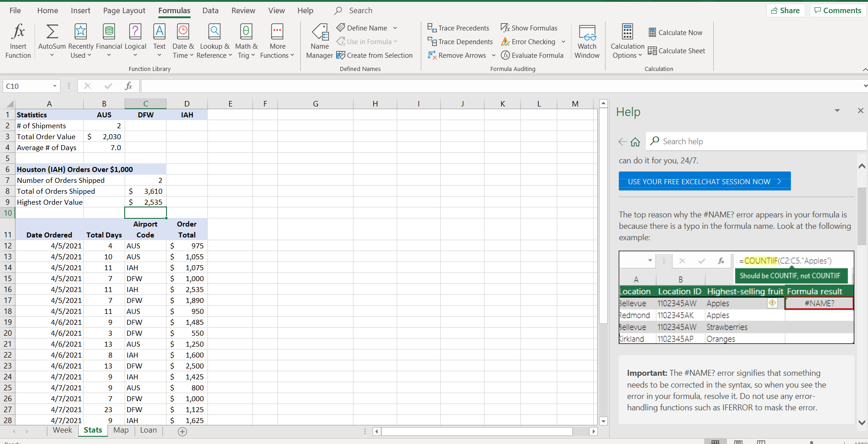Click Calculate Now

pyautogui.click(x=676, y=33)
